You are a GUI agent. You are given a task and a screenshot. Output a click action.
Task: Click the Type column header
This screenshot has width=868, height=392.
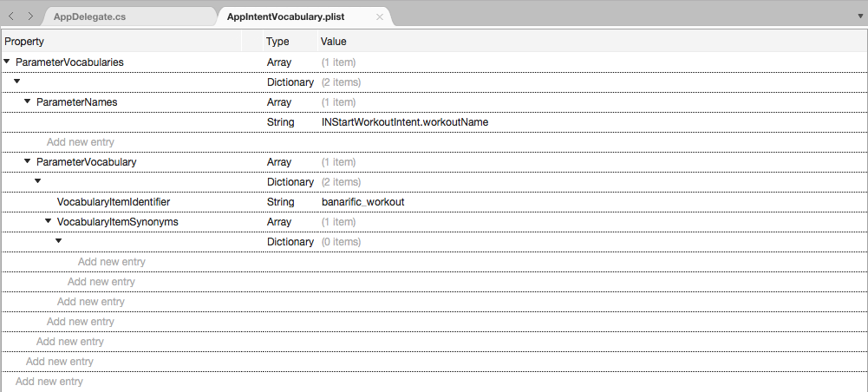point(277,42)
